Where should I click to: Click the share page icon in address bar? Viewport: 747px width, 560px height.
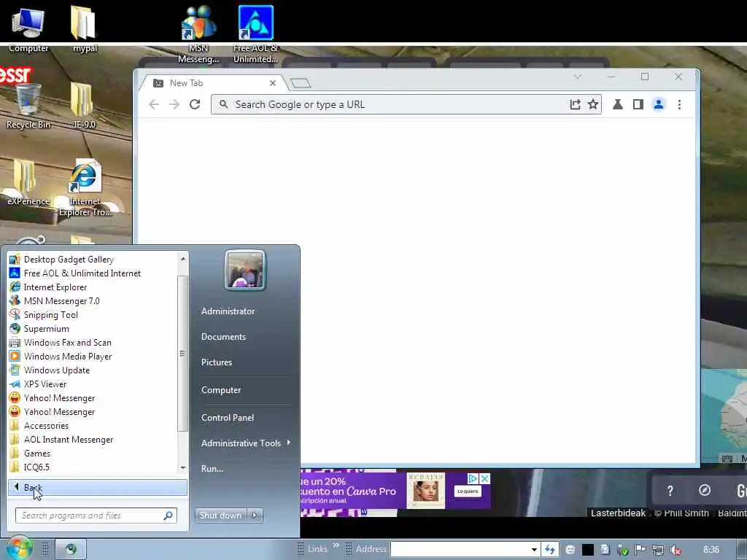tap(575, 104)
